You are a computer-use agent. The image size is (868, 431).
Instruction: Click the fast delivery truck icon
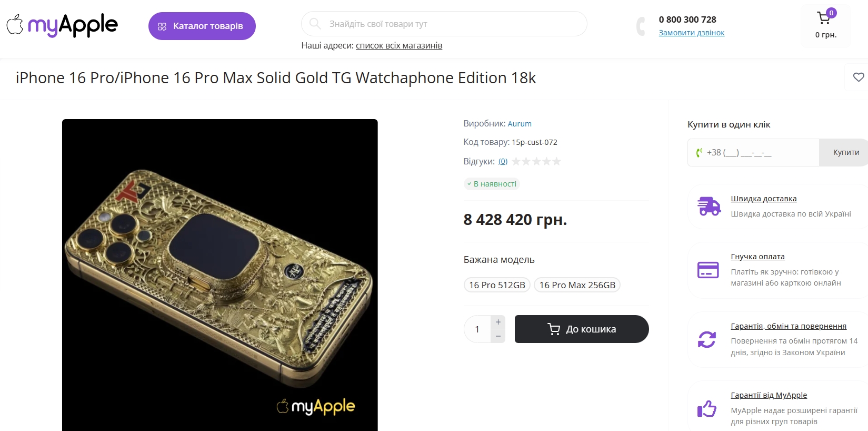(x=709, y=206)
